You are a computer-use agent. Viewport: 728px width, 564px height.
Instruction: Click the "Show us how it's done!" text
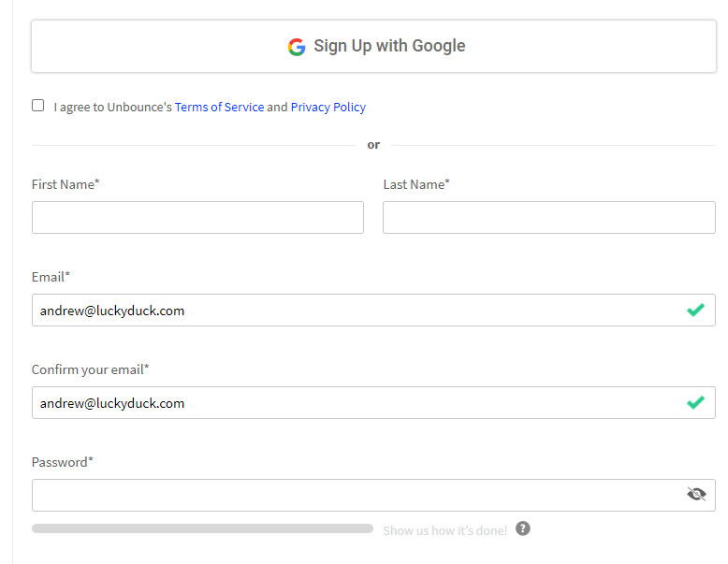(x=444, y=530)
